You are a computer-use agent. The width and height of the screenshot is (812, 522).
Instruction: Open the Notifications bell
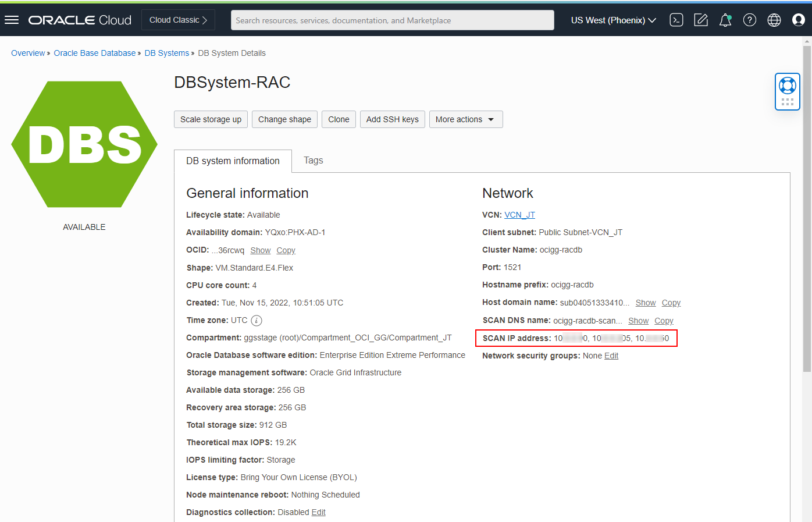point(725,19)
